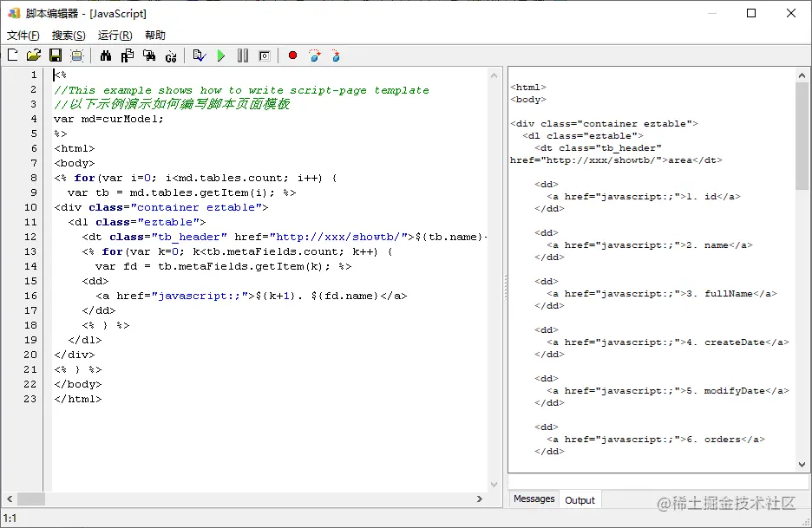Save the script with floppy icon
Viewport: 812px width, 528px height.
click(x=56, y=55)
